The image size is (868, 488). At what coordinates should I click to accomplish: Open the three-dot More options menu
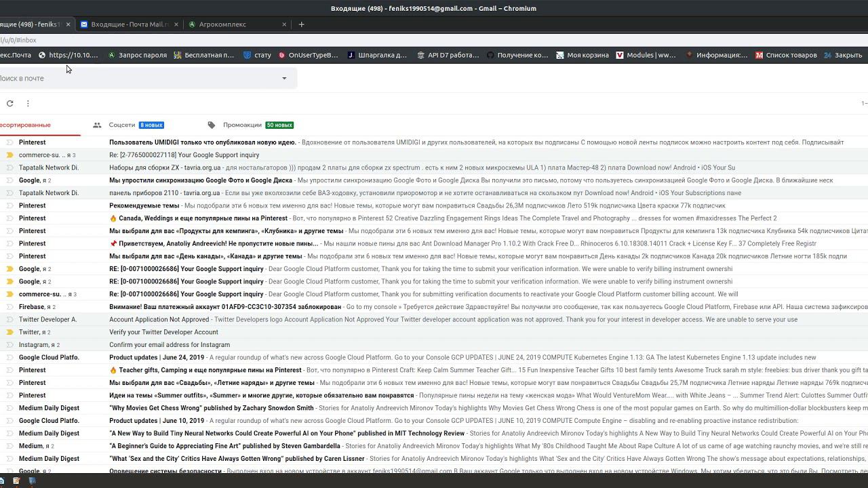tap(28, 104)
